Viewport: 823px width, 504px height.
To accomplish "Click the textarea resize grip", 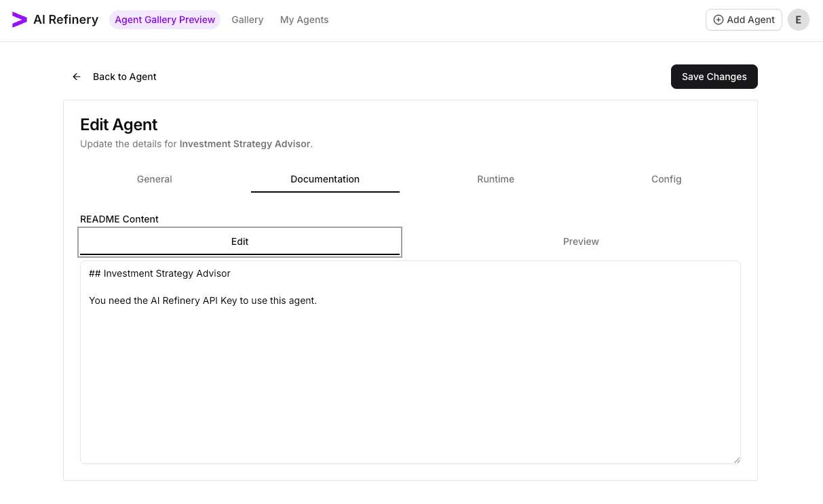I will point(736,460).
